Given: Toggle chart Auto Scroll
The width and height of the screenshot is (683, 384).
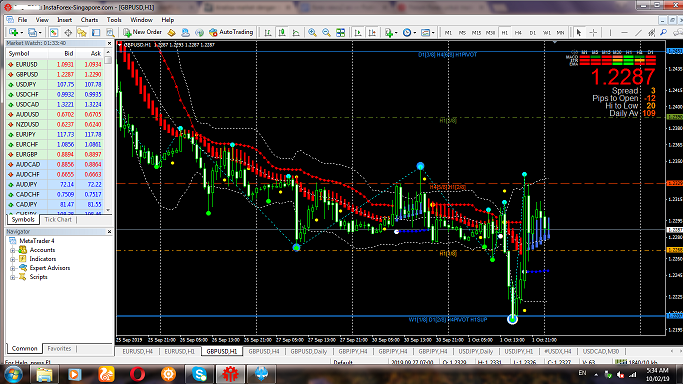Looking at the screenshot, I should [x=358, y=33].
